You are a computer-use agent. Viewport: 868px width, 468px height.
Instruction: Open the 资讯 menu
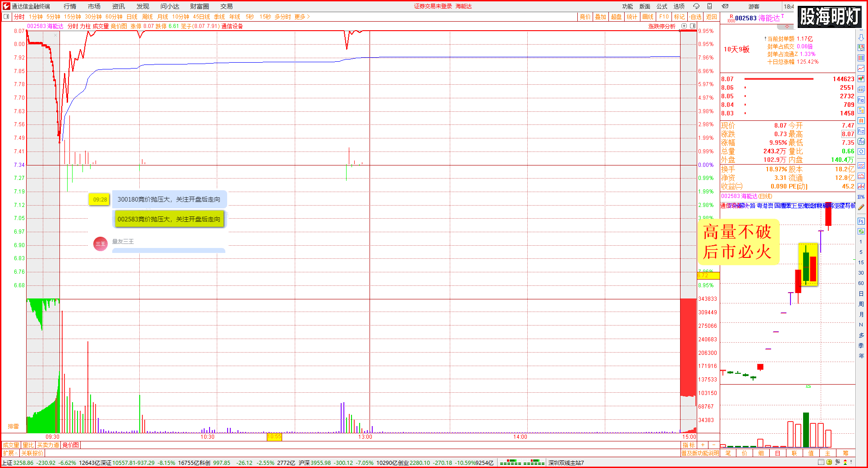119,6
